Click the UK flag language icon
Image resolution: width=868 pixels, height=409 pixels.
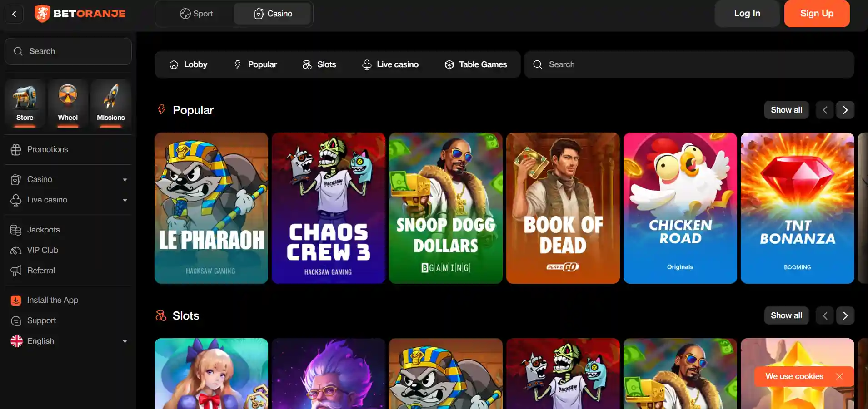(x=16, y=341)
